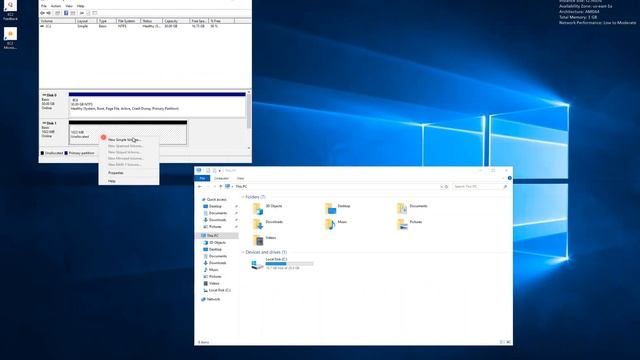
Task: Sort by Capacity column header
Action: [x=176, y=21]
